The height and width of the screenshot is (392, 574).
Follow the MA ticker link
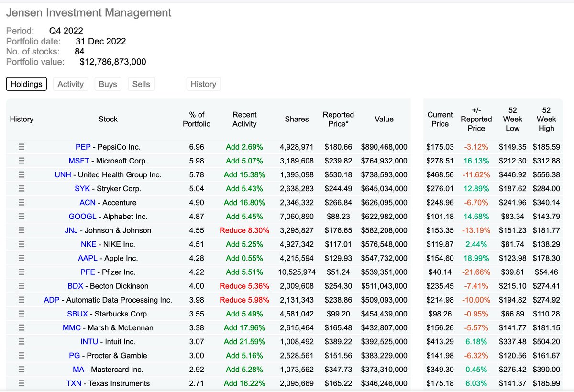[x=78, y=369]
